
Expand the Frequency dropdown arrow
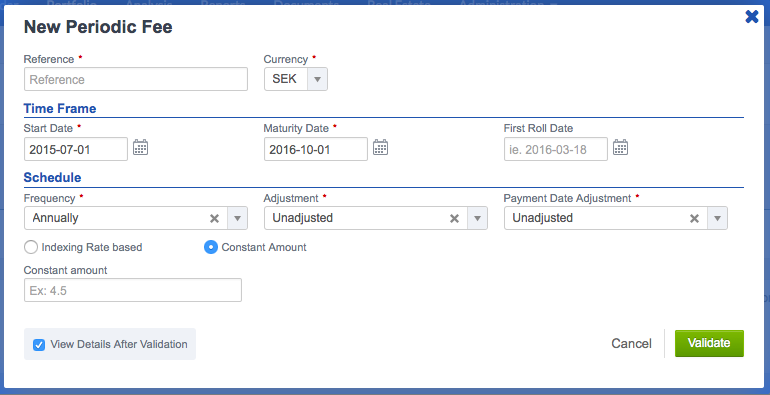(x=237, y=219)
